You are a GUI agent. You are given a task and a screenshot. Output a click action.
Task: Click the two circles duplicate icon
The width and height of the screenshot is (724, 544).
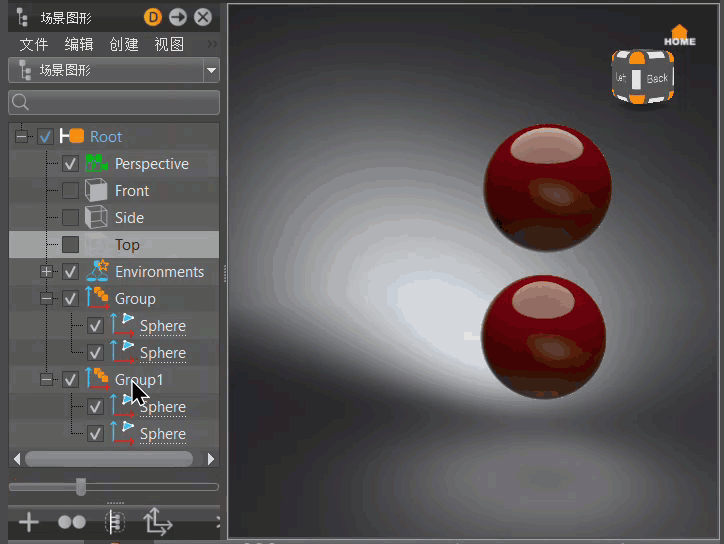pos(72,522)
